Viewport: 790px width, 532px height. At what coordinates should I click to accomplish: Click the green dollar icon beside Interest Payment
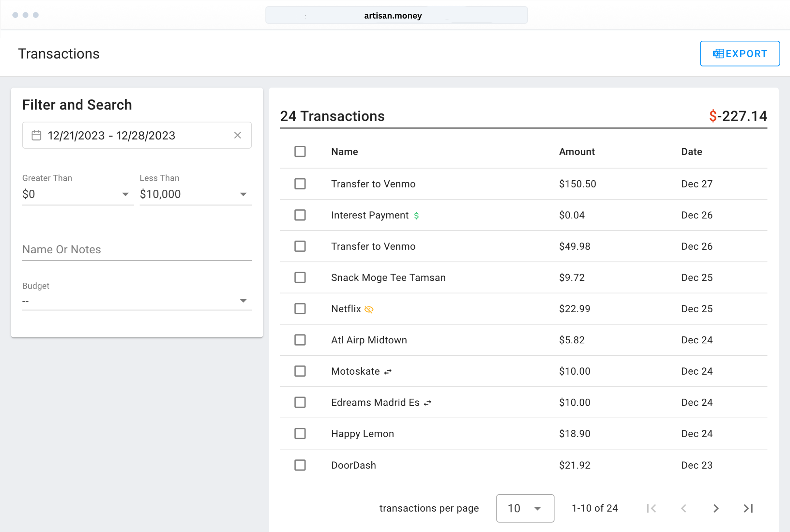(416, 215)
